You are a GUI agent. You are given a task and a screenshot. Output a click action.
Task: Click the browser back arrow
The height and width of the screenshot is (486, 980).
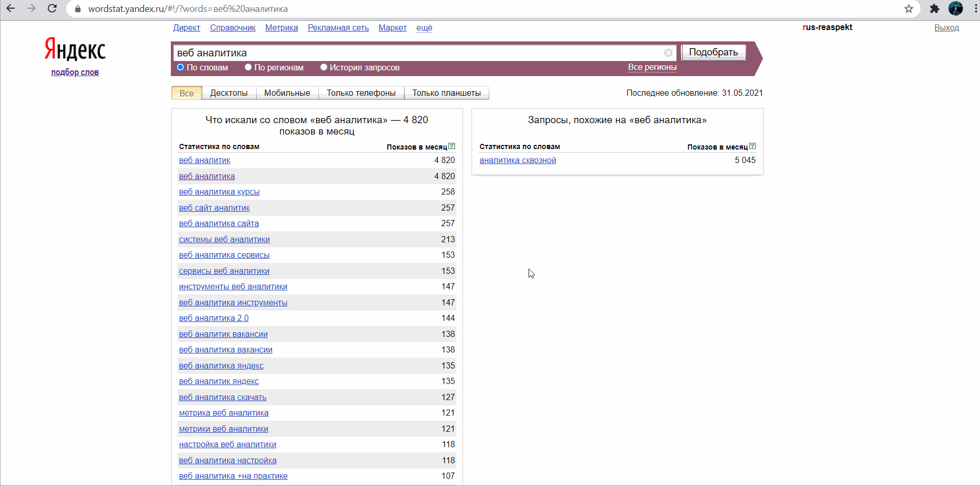(11, 9)
